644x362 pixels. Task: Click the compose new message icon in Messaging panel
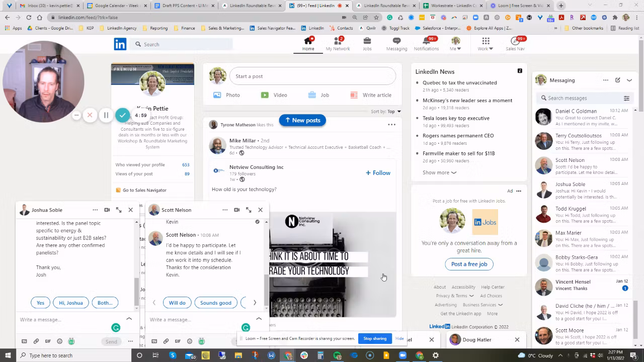click(x=618, y=80)
